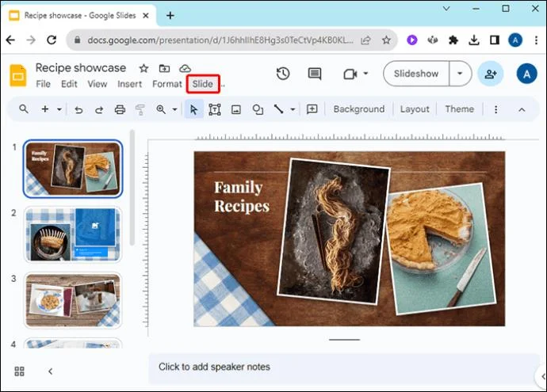
Task: Open the Insert menu
Action: (x=129, y=84)
